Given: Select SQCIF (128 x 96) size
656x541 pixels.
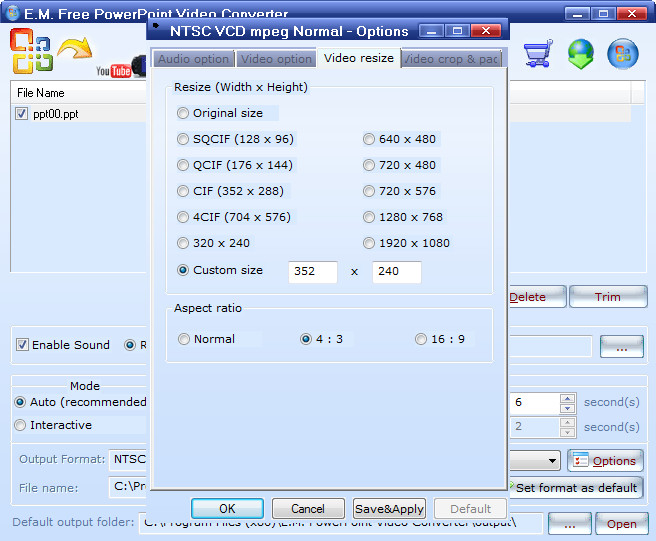Looking at the screenshot, I should (x=183, y=139).
